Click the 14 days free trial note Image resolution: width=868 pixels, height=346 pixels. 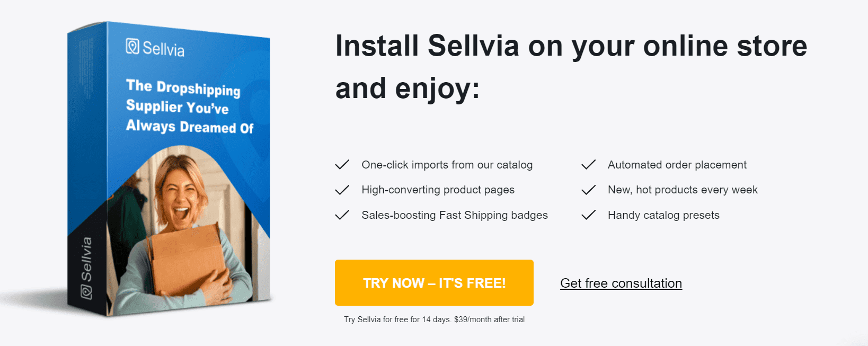(434, 320)
